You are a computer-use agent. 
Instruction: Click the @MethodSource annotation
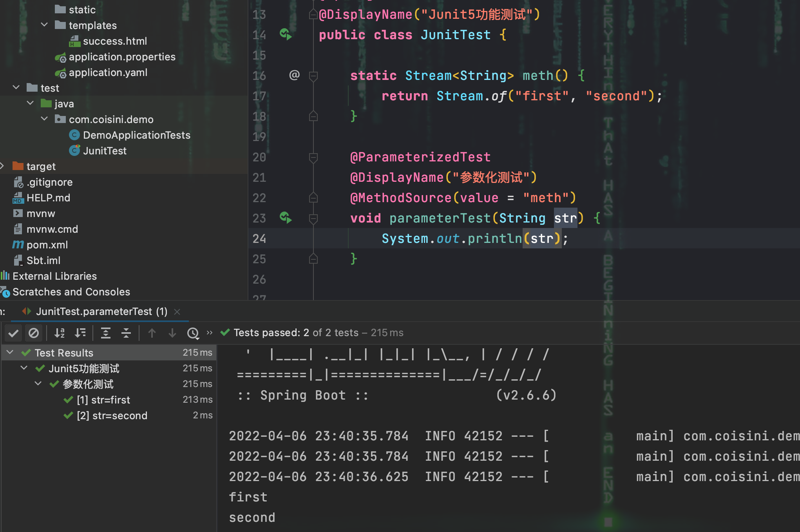pyautogui.click(x=401, y=198)
